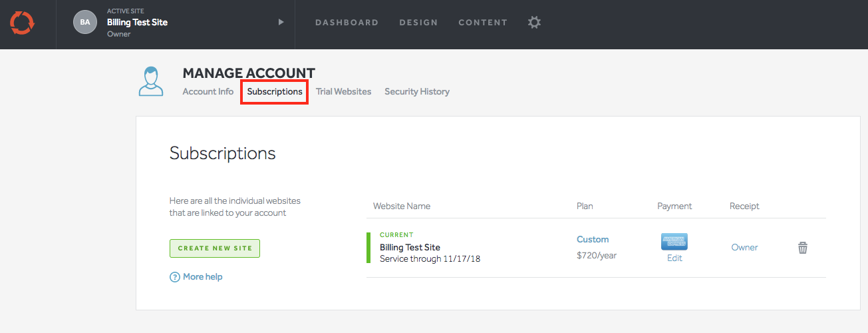Expand the active site switcher arrow
This screenshot has width=868, height=333.
click(281, 22)
